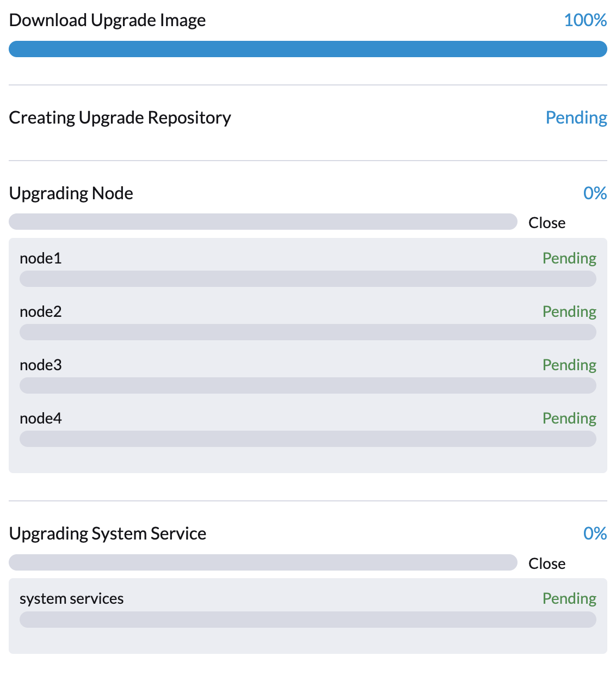Click the 100% label for Download Upgrade Image
Image resolution: width=616 pixels, height=674 pixels.
(585, 20)
